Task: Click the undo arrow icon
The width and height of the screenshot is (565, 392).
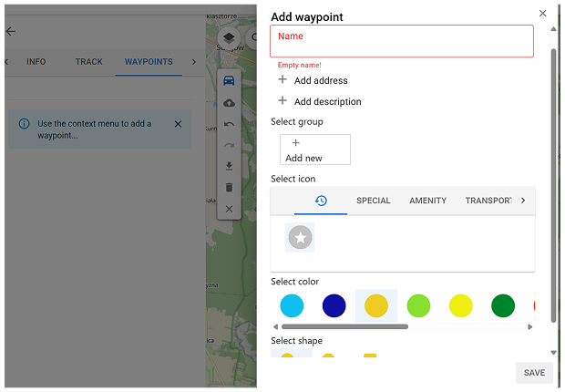Action: [x=229, y=124]
